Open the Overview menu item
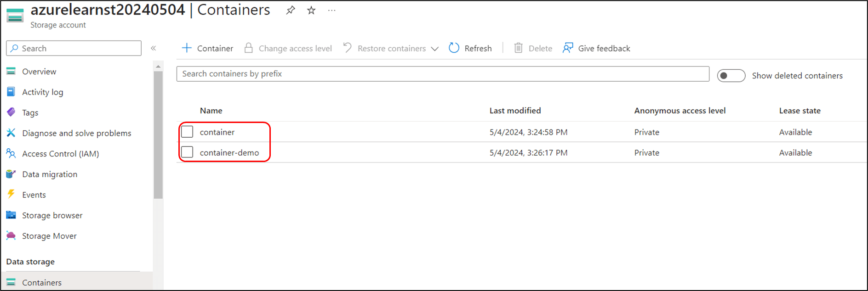 point(39,72)
